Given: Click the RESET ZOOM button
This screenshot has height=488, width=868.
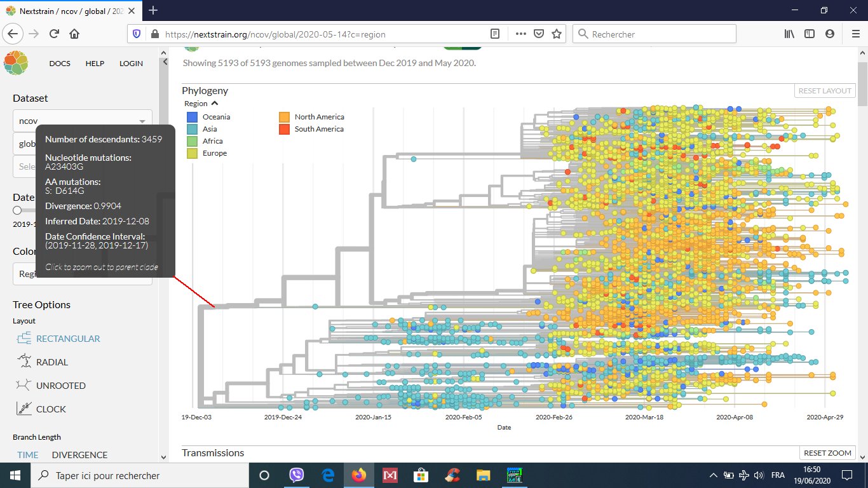Looking at the screenshot, I should click(x=827, y=453).
